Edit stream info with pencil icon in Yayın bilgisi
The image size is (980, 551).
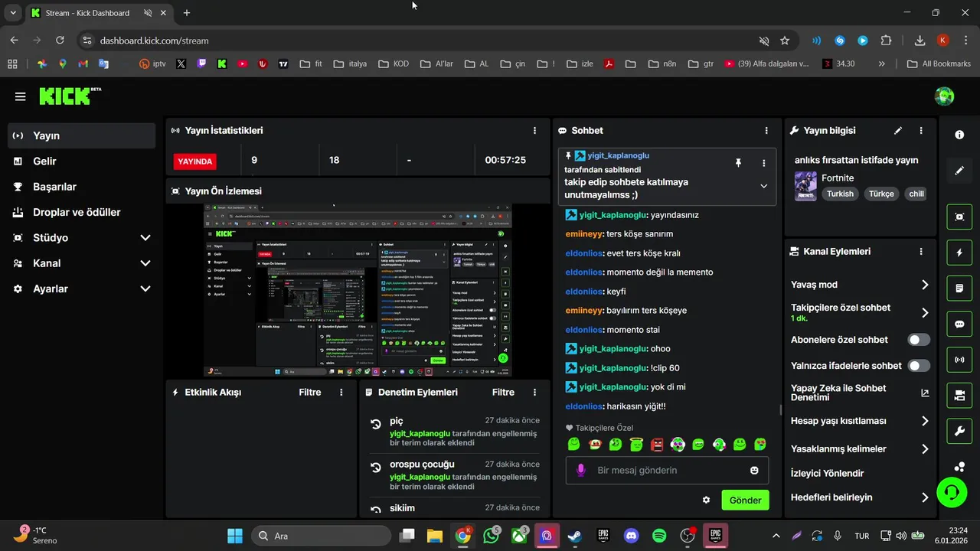point(898,131)
